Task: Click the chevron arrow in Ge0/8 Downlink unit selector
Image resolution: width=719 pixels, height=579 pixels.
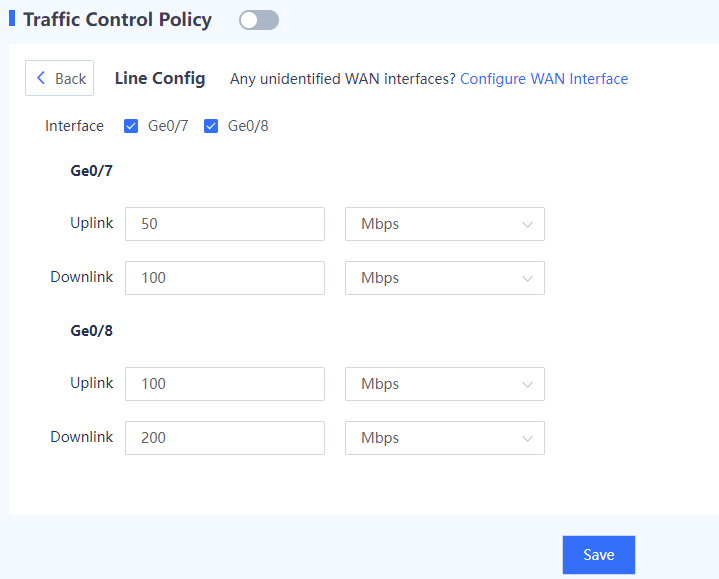Action: click(527, 439)
